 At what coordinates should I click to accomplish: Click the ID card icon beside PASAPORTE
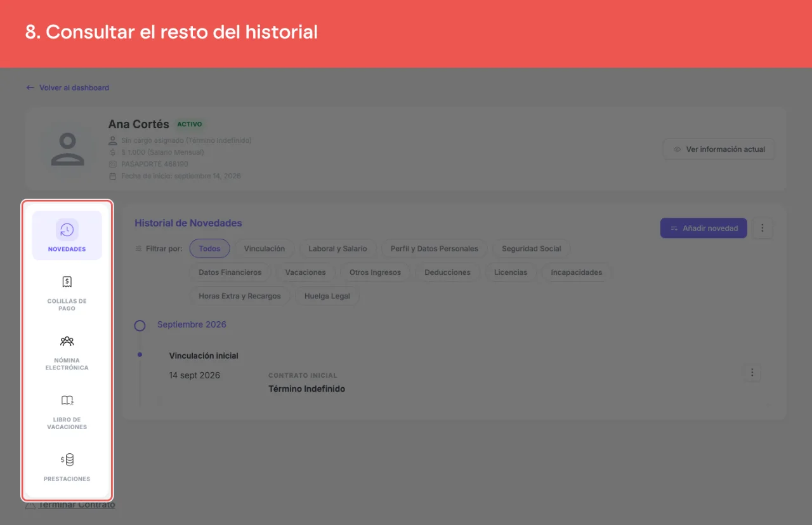click(112, 164)
